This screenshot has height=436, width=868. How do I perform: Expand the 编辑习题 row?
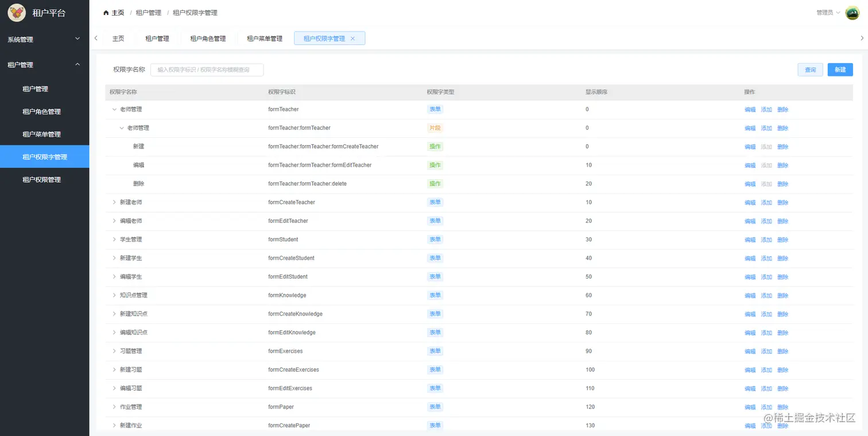coord(114,388)
